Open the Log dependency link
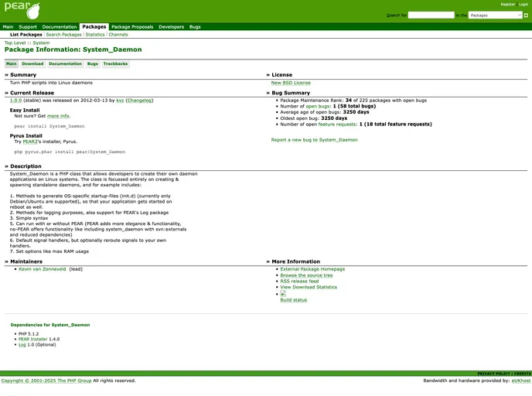 [22, 345]
